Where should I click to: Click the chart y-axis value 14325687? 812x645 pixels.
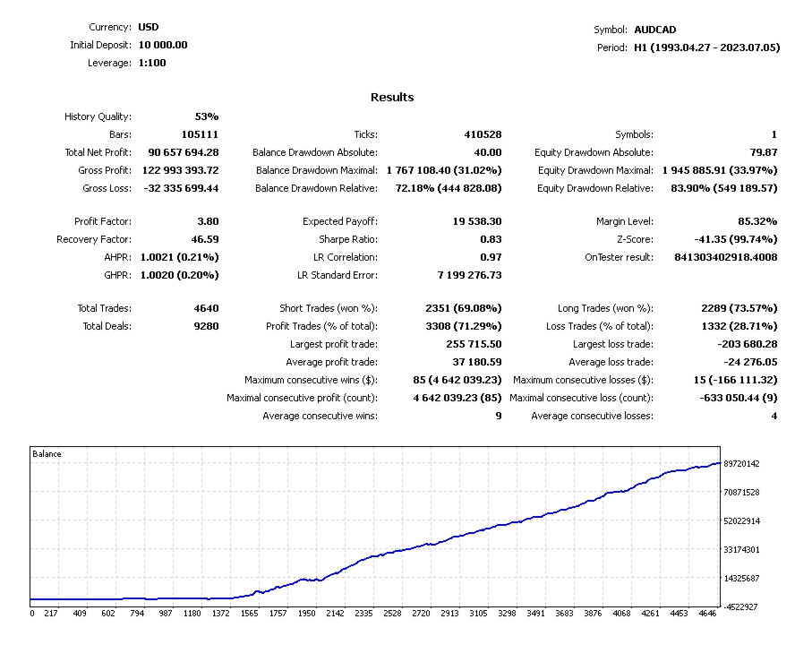(x=741, y=578)
